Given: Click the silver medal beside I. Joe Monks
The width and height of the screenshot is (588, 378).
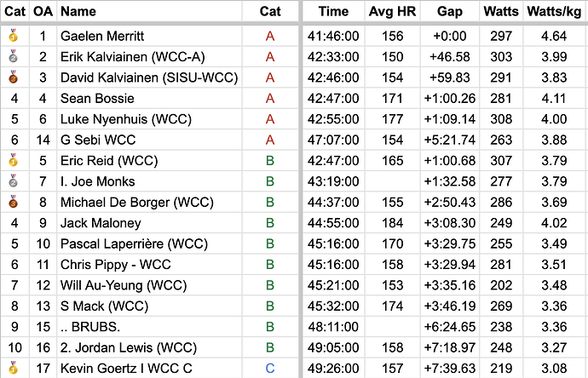Looking at the screenshot, I should 13,181.
